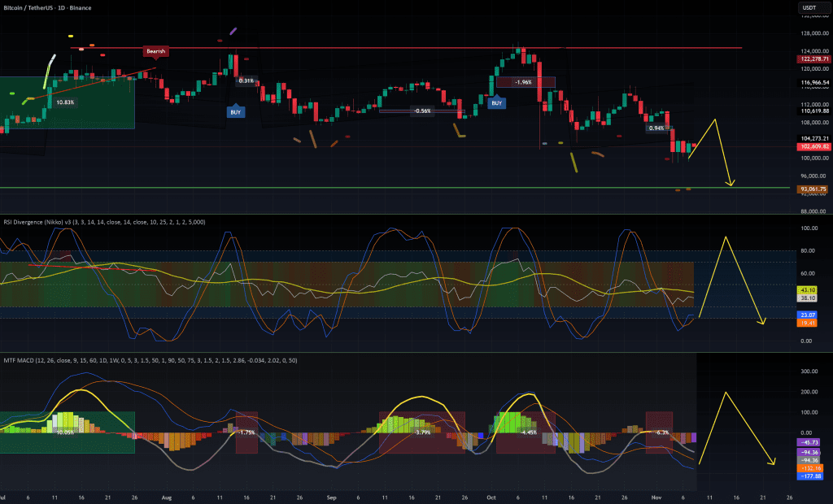
Task: Select the green horizontal support line
Action: (366, 188)
